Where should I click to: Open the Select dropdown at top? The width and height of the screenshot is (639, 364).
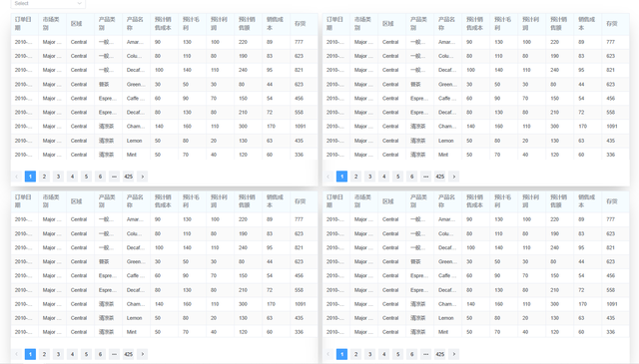48,3
